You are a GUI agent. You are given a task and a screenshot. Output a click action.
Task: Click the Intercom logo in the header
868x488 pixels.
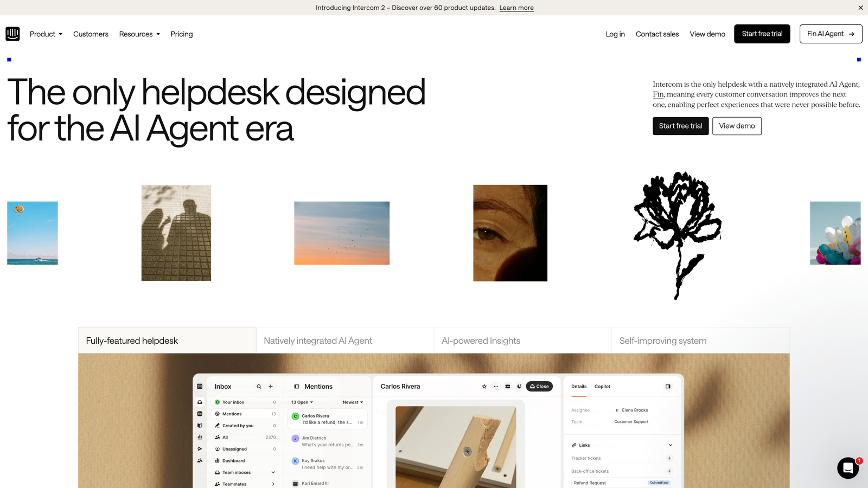tap(12, 34)
